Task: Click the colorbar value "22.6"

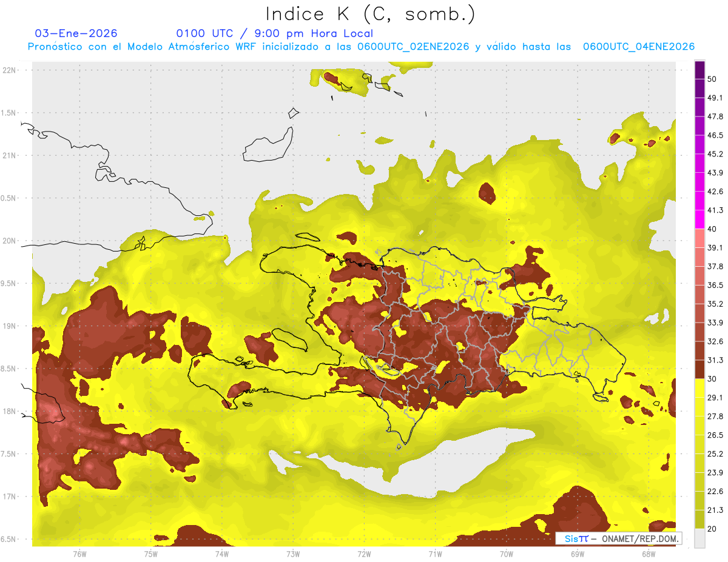Action: point(715,492)
